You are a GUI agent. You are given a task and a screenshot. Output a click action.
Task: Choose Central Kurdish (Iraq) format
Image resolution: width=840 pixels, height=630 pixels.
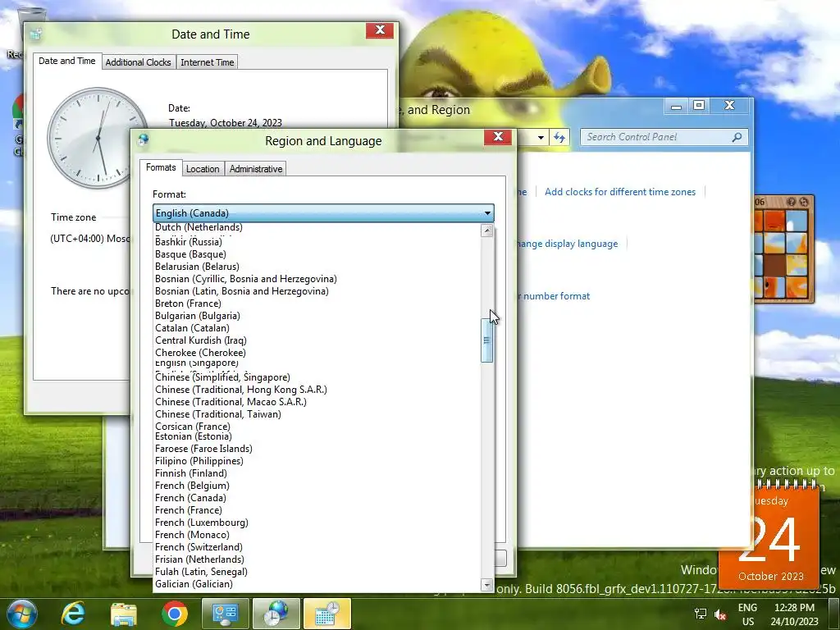201,340
